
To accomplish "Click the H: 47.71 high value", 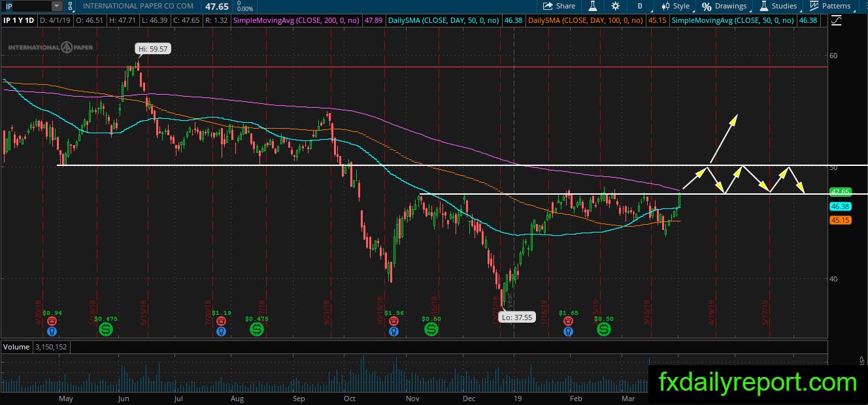I will point(123,21).
